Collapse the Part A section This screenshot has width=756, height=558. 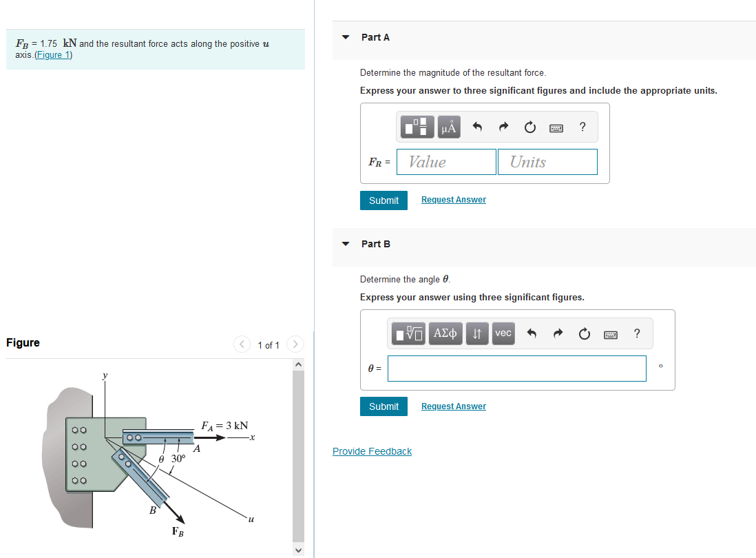click(x=345, y=38)
